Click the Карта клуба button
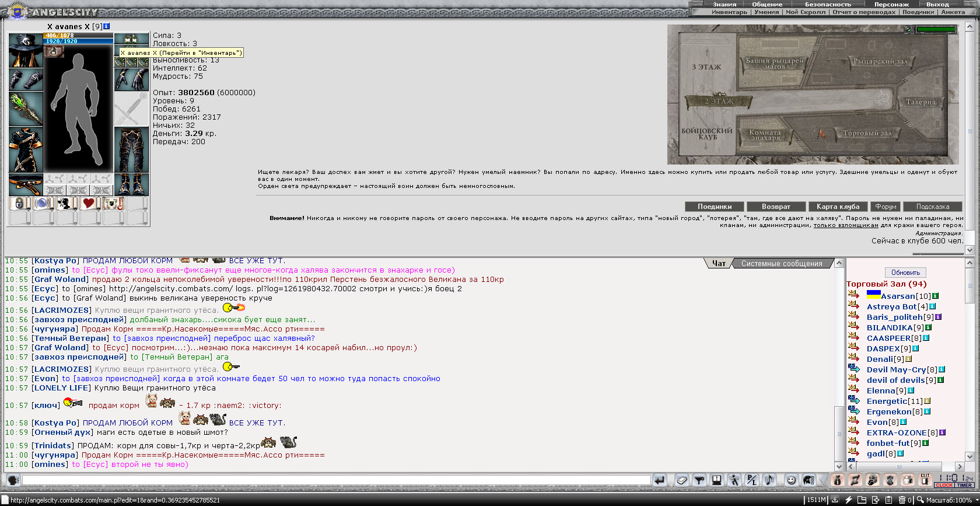The image size is (980, 506). [838, 207]
